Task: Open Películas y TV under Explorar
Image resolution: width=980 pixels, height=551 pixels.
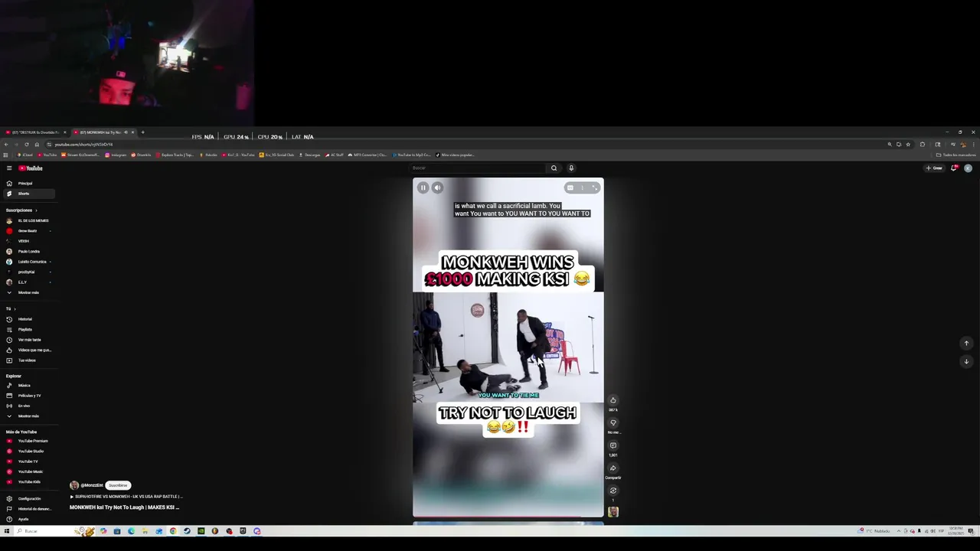Action: pyautogui.click(x=28, y=396)
